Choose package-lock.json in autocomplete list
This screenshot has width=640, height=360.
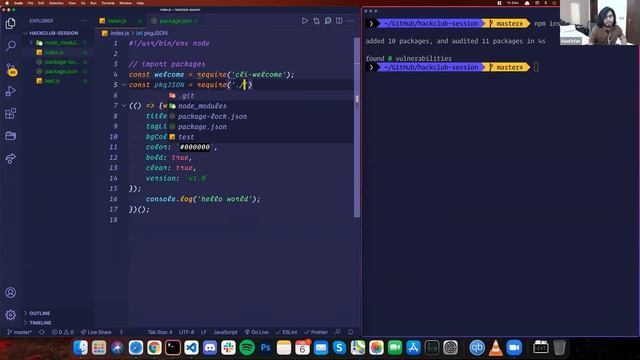261,116
